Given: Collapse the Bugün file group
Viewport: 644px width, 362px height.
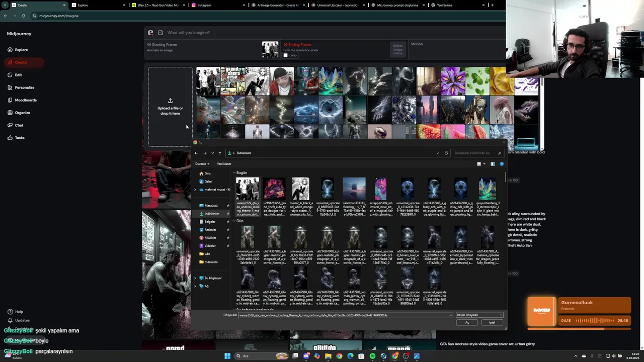Looking at the screenshot, I should pyautogui.click(x=234, y=173).
